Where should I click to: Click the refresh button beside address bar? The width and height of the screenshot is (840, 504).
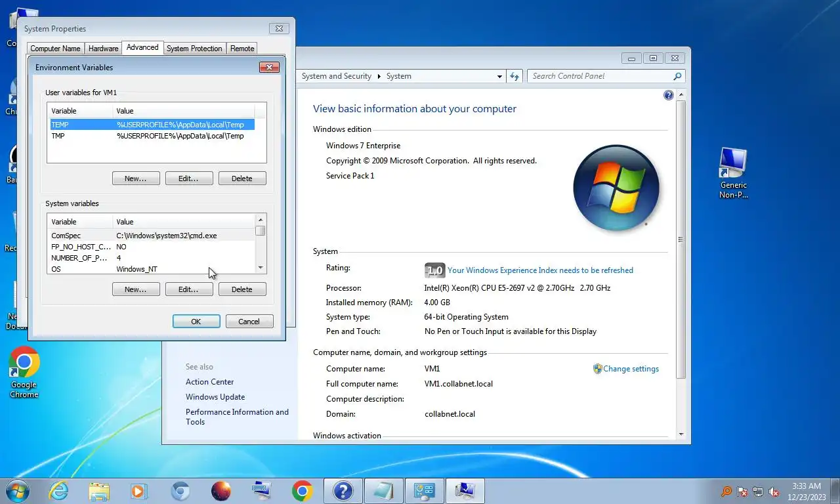515,76
